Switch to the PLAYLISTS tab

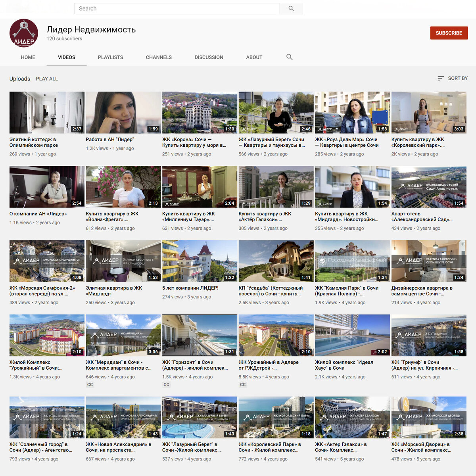110,57
